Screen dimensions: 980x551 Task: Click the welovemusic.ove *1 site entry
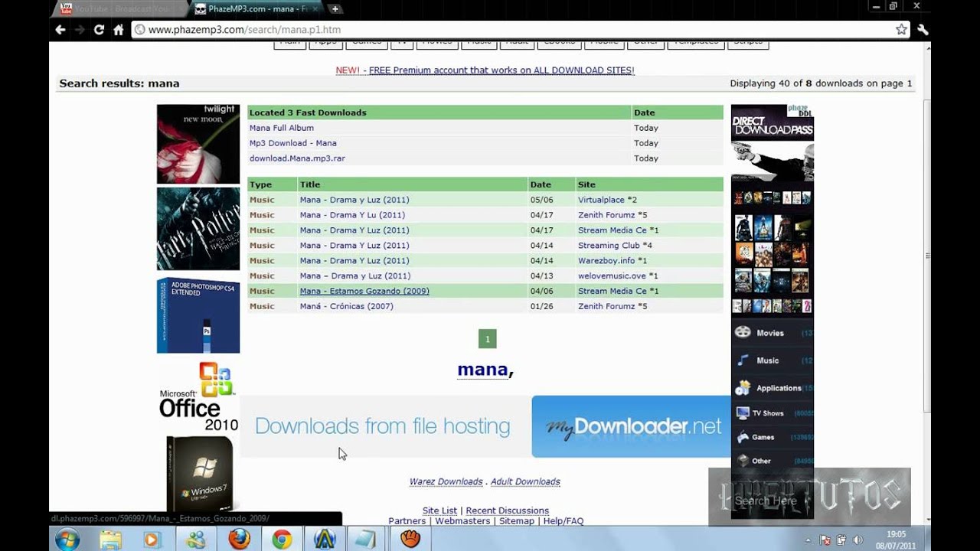click(618, 275)
